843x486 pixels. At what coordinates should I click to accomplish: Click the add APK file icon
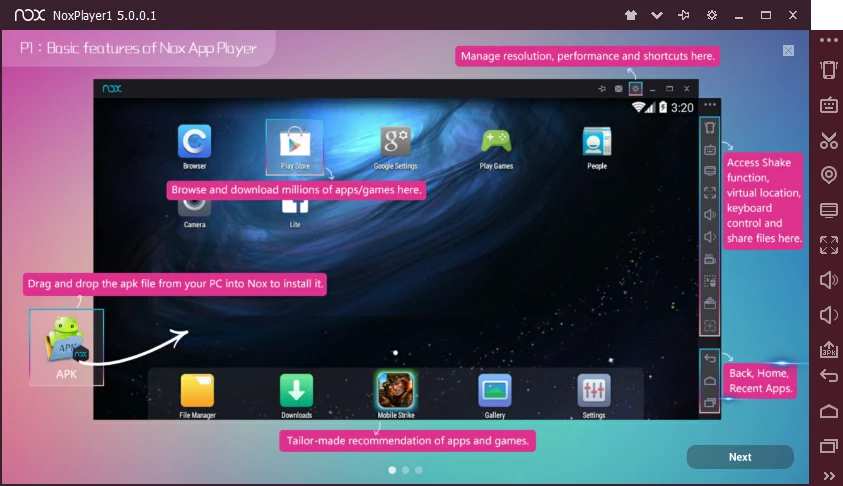(x=828, y=350)
